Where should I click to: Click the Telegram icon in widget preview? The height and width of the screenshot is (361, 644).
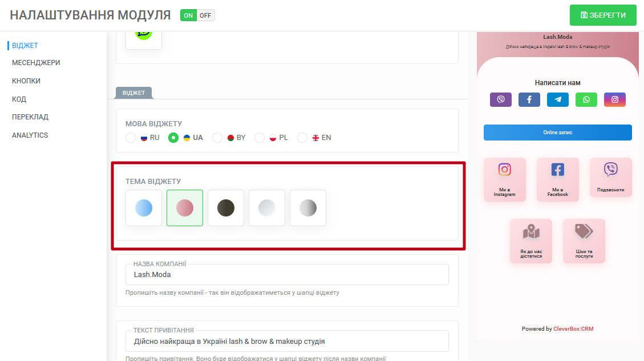558,99
